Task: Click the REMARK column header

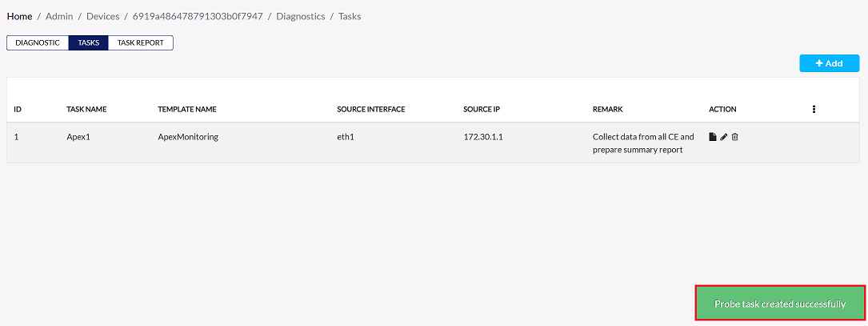Action: tap(607, 109)
